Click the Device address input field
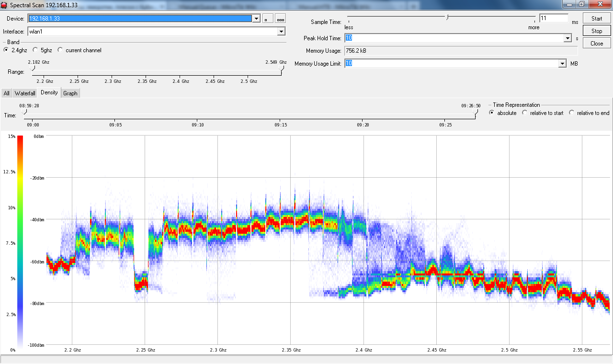613x364 pixels. [x=140, y=19]
